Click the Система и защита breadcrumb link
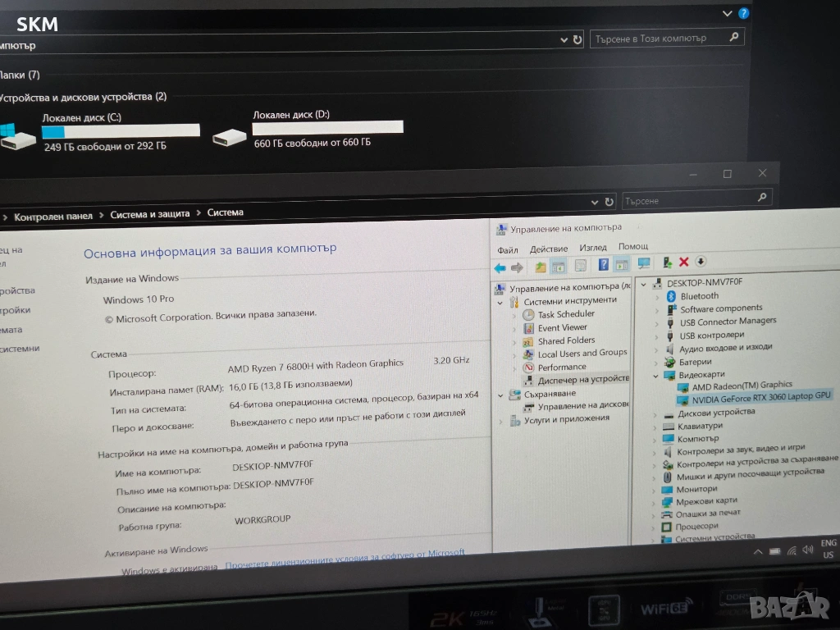 click(149, 214)
